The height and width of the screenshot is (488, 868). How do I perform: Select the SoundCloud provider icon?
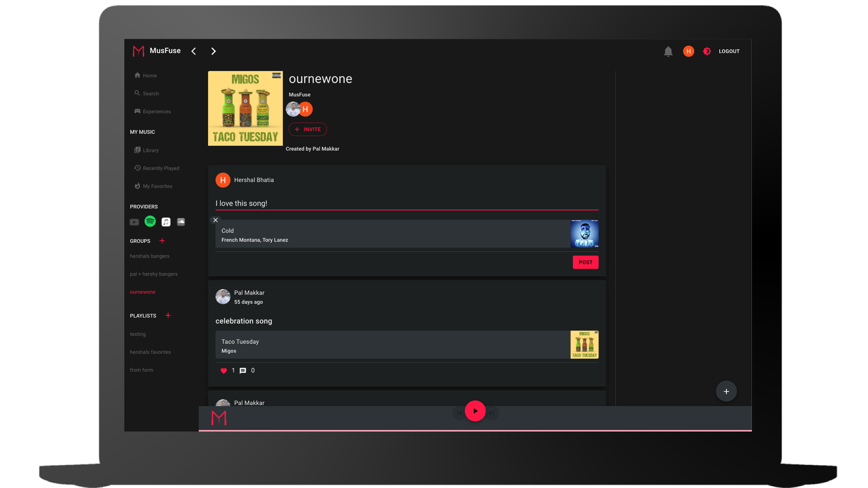coord(181,222)
